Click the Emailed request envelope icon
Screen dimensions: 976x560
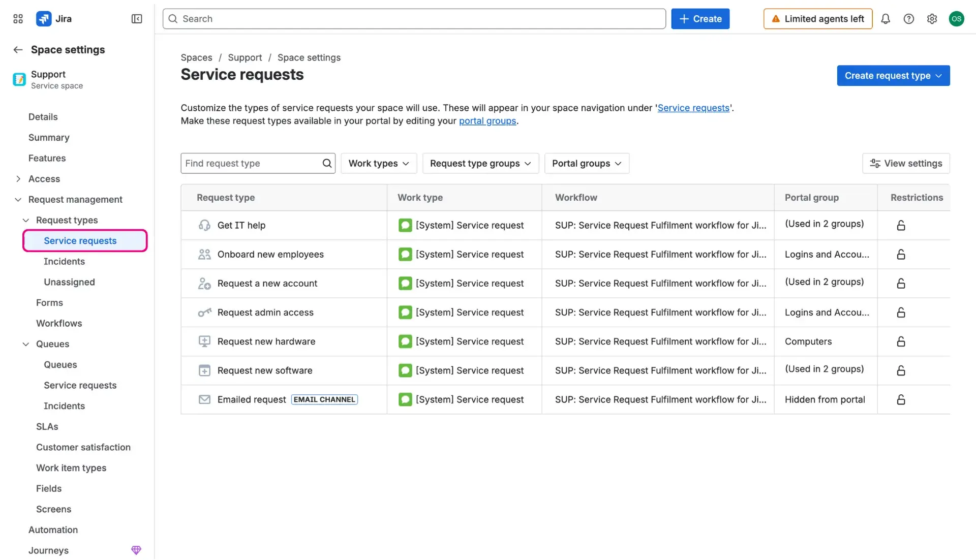pos(204,399)
